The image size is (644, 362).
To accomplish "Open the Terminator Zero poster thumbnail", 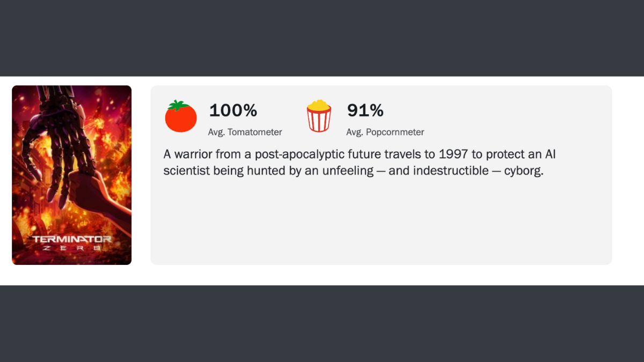I will tap(71, 175).
